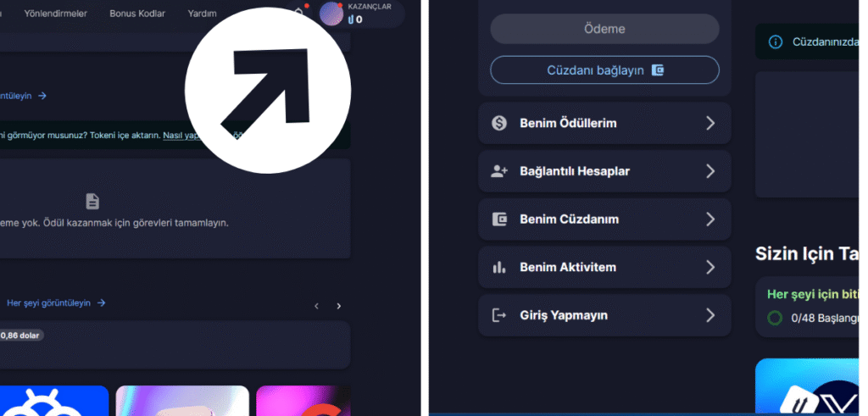Open the Bonus Kodlar menu item
868x416 pixels.
coord(137,14)
